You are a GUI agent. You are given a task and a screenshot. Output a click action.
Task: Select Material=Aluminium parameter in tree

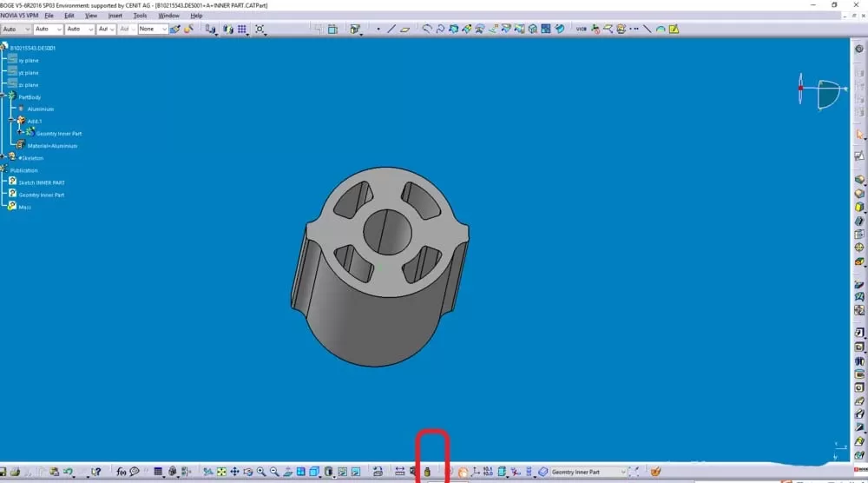pos(53,146)
